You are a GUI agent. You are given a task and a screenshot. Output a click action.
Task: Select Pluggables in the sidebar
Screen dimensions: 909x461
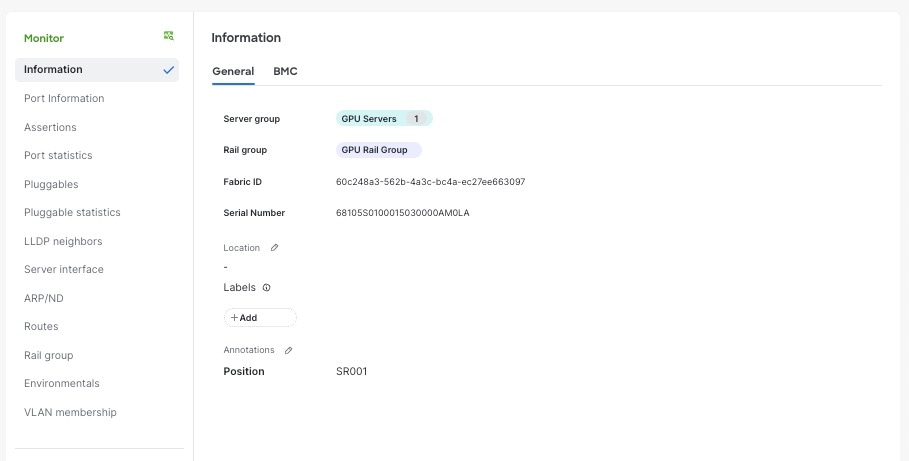click(x=51, y=184)
